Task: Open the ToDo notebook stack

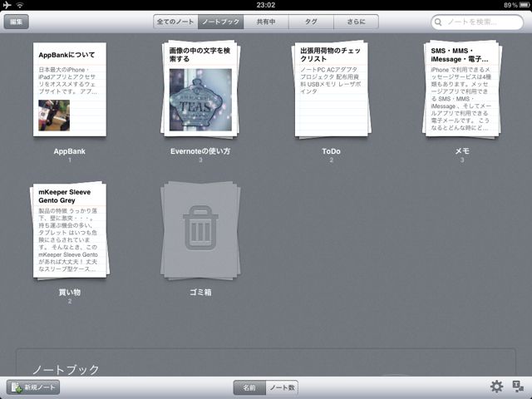Action: click(x=331, y=89)
